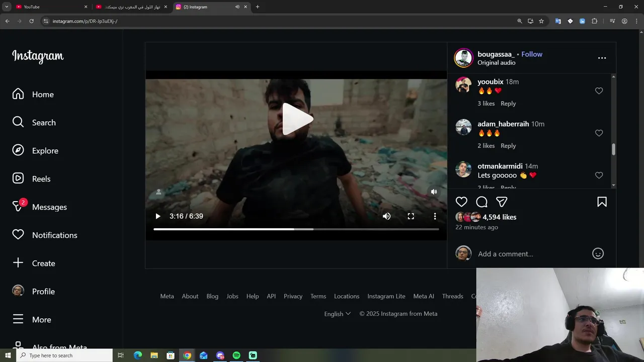Open the tab search dropdown
The height and width of the screenshot is (362, 644).
[7, 7]
